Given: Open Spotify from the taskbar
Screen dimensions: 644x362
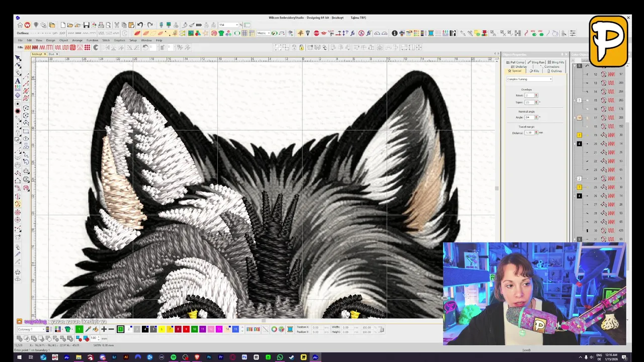Looking at the screenshot, I should [x=173, y=357].
